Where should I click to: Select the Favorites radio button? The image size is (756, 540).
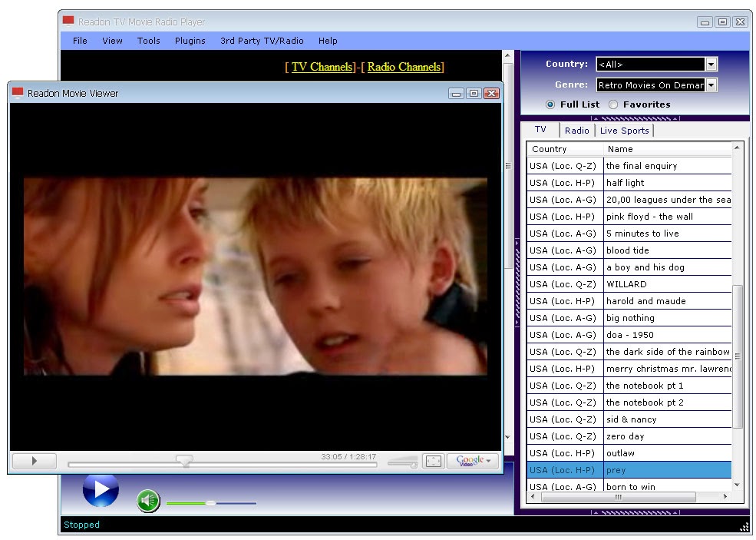click(x=612, y=104)
